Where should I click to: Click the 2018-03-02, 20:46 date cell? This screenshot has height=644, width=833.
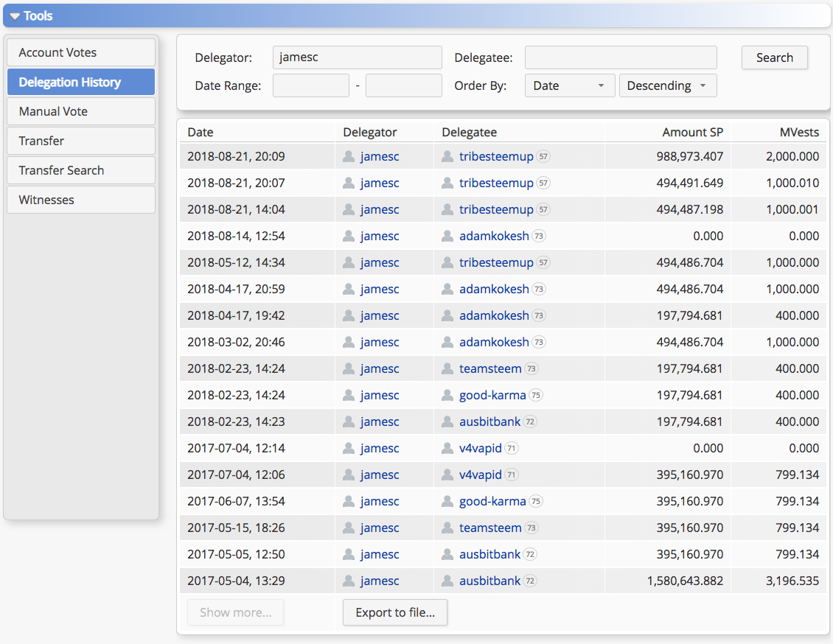click(236, 342)
